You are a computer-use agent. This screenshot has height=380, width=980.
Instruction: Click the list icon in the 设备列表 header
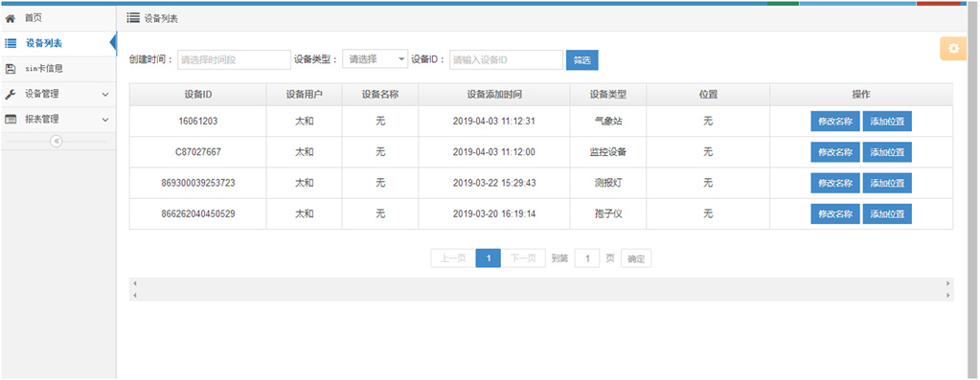132,18
